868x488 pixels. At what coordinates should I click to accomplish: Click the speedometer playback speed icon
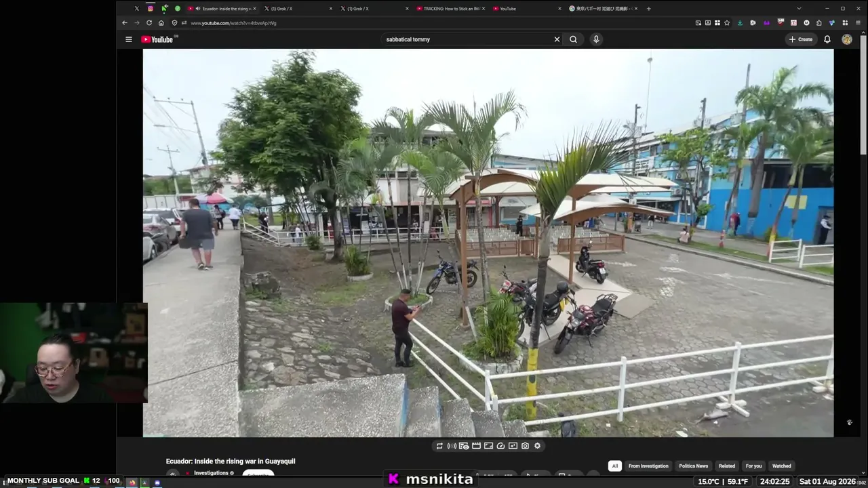pos(500,446)
